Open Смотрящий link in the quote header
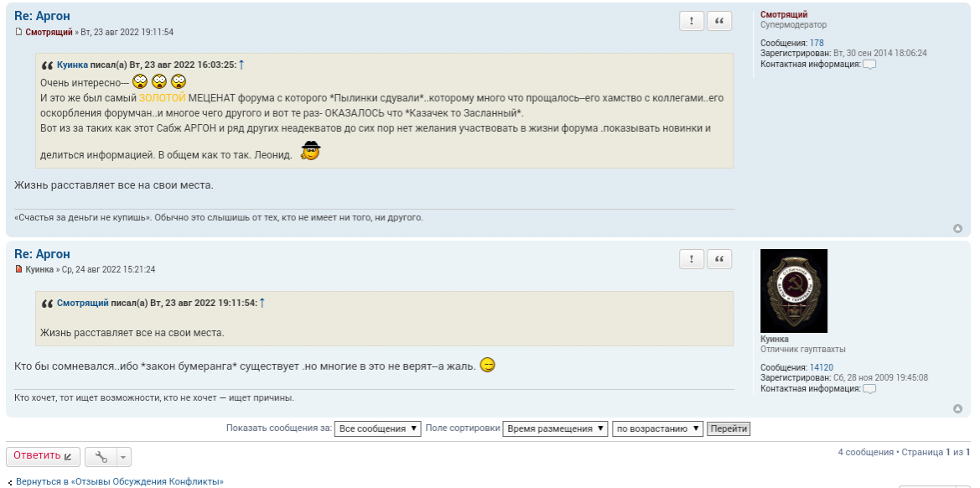Image resolution: width=980 pixels, height=488 pixels. tap(82, 303)
